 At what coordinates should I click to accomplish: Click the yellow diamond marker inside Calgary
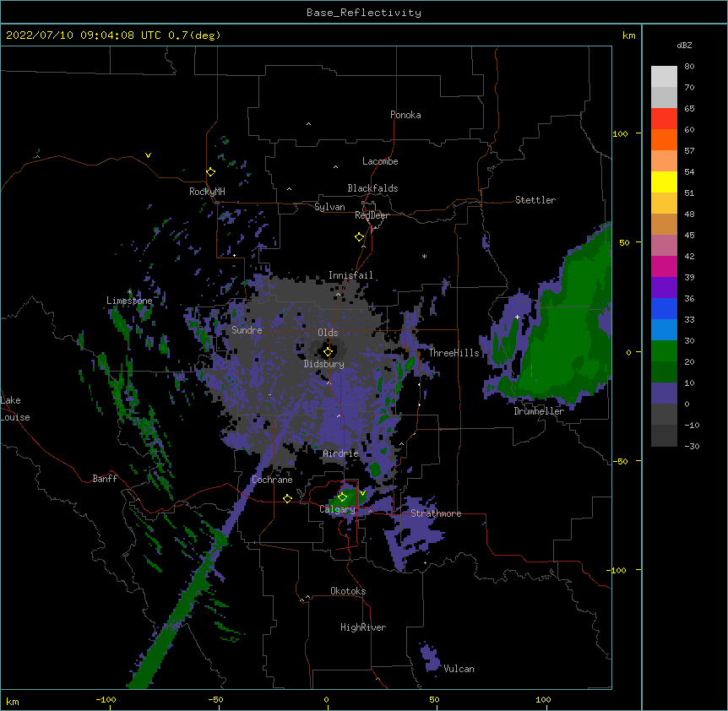pos(342,497)
